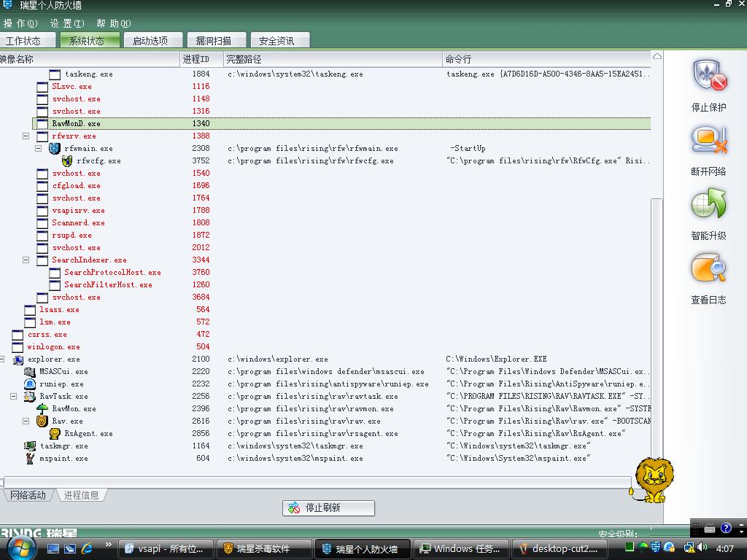Launch Smart Update (智能升级) icon
The height and width of the screenshot is (560, 747).
click(x=708, y=205)
